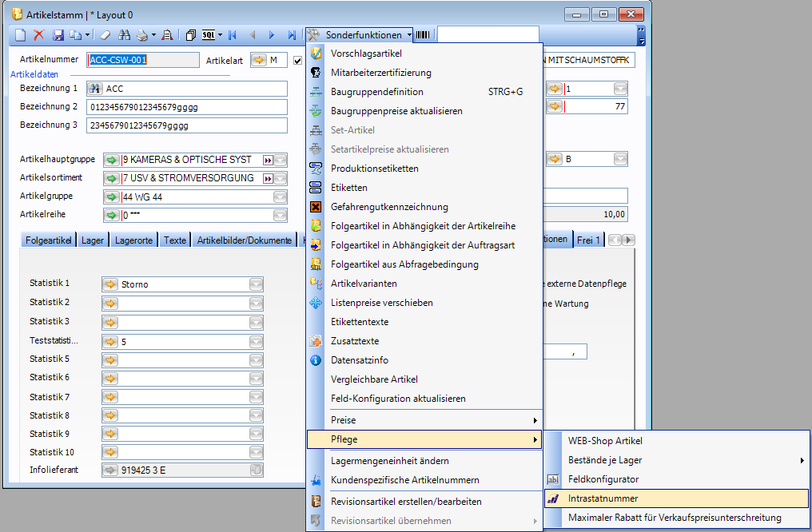Toggle the checkbox beside Artikelart field

[x=298, y=60]
